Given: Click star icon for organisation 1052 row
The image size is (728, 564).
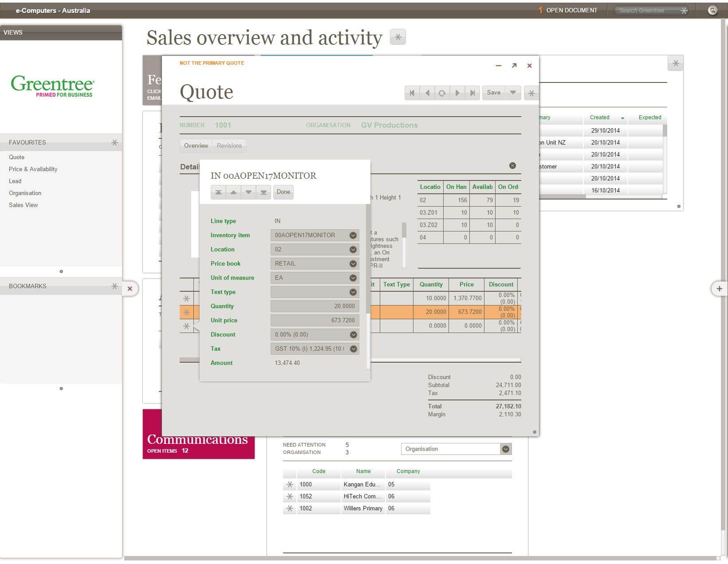Looking at the screenshot, I should (290, 496).
